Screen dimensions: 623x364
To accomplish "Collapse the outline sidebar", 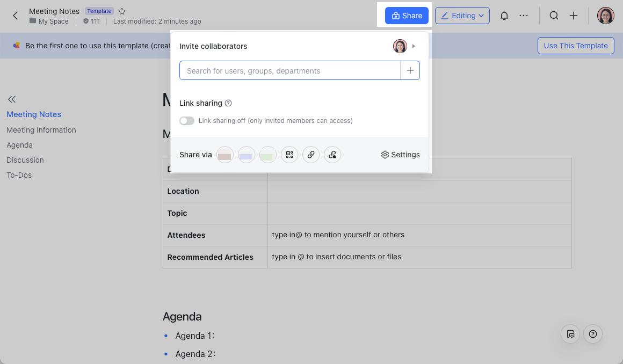I will click(12, 99).
